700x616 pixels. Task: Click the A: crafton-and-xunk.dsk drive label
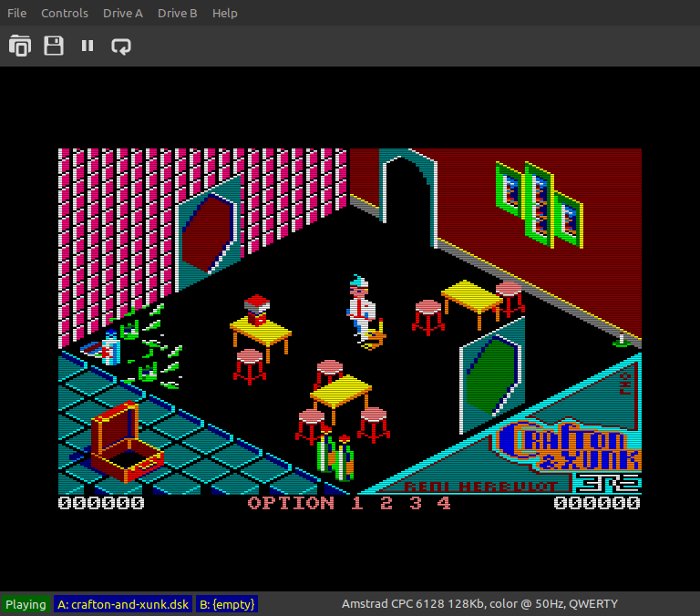point(123,604)
